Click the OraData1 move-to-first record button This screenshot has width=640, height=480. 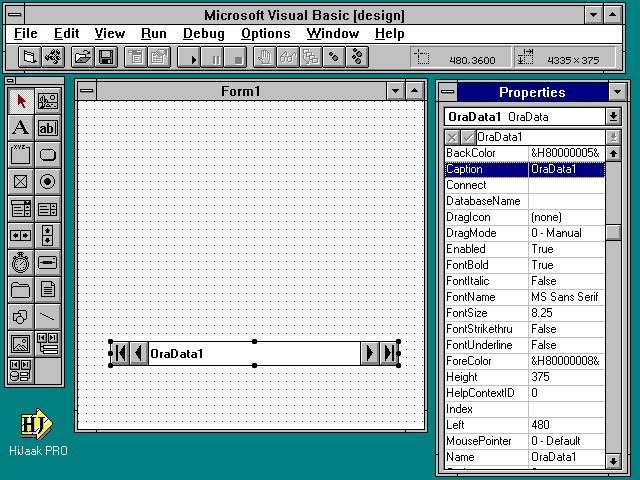pos(119,353)
